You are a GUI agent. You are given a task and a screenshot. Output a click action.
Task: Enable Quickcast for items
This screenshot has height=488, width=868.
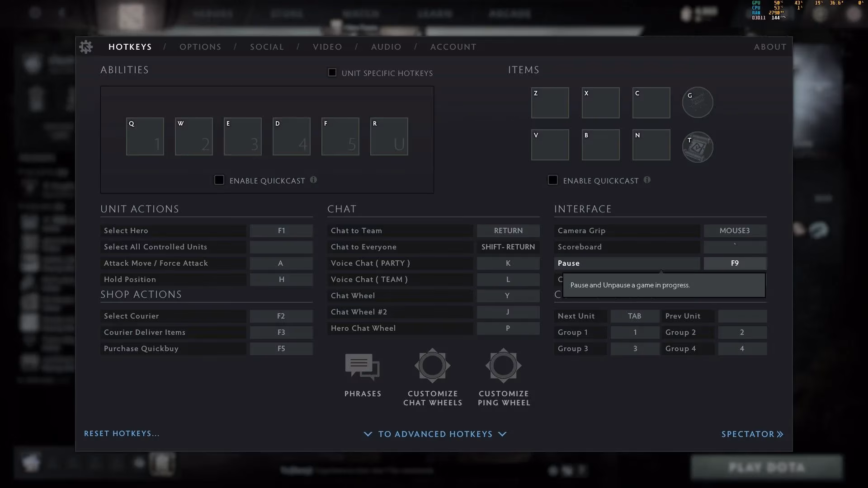[x=552, y=180]
